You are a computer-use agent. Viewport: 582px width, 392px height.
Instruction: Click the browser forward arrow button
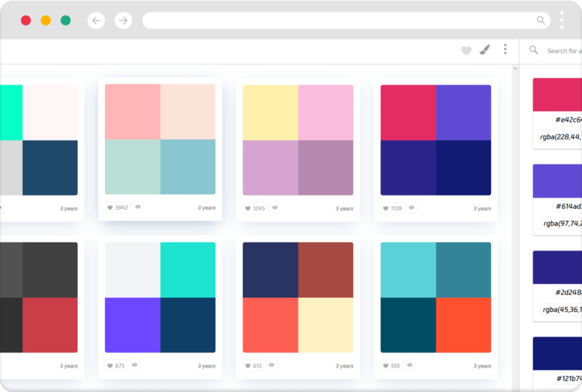[123, 20]
